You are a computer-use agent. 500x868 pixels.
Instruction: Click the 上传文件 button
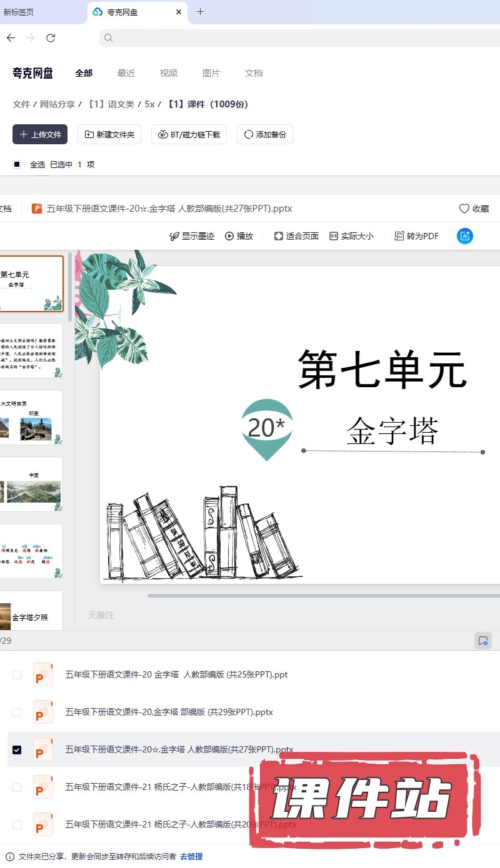pos(41,134)
